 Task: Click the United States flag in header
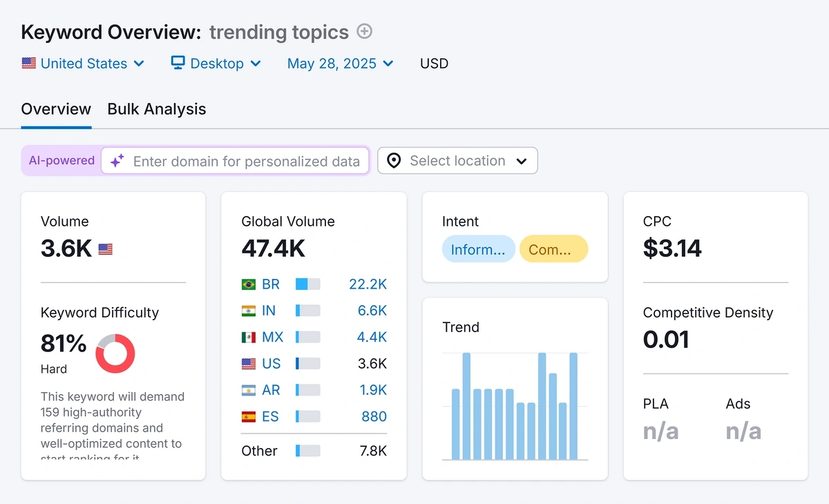[28, 64]
